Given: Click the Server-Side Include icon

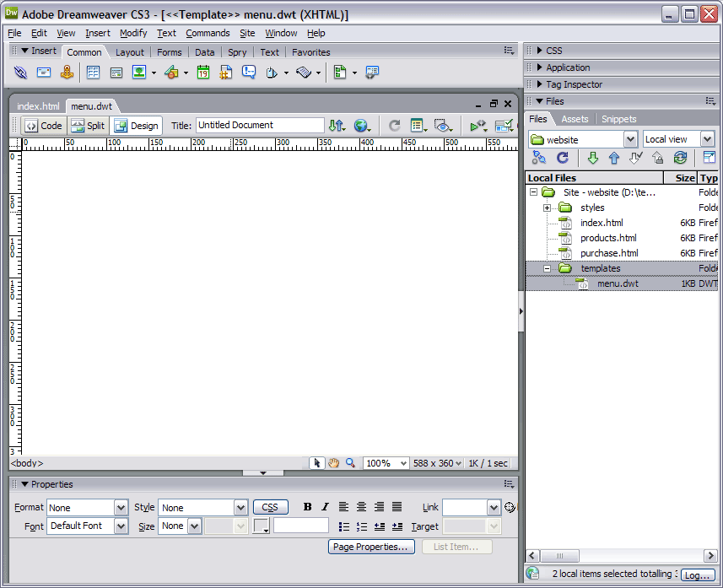Looking at the screenshot, I should click(x=226, y=73).
